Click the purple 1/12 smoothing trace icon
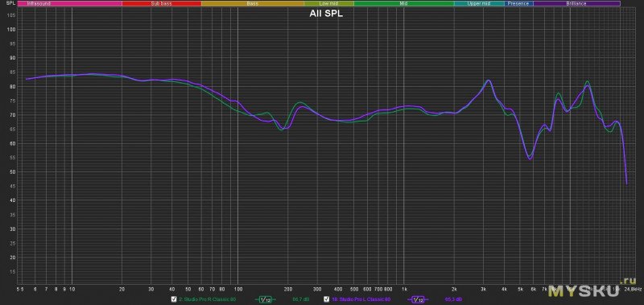 click(418, 299)
